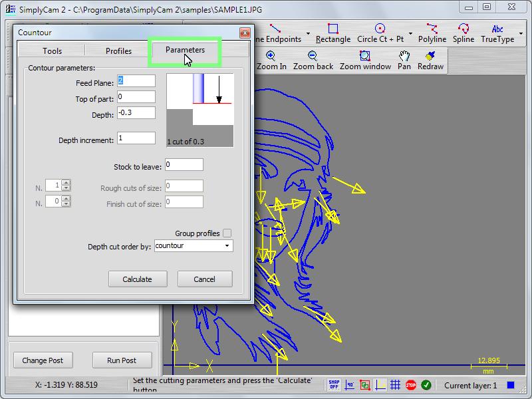Toggle the 90 degree ortho mode icon
532x399 pixels.
(x=350, y=385)
